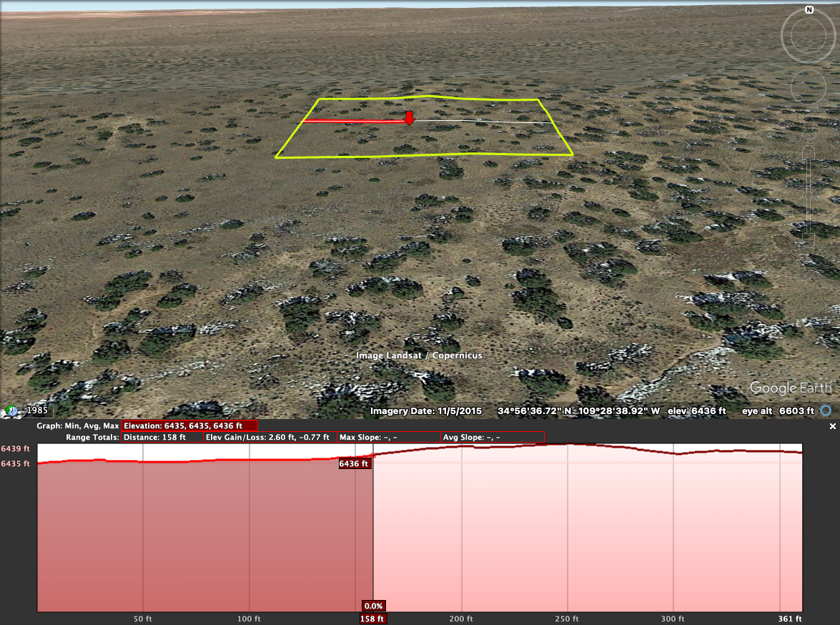Click the 250 ft axis label

pyautogui.click(x=567, y=619)
